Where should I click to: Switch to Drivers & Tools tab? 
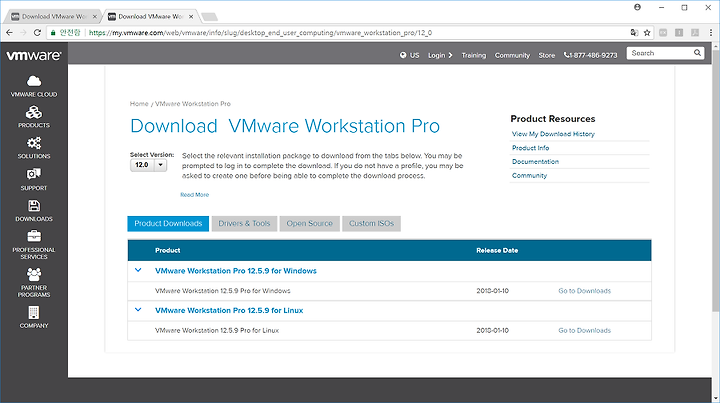(x=244, y=224)
